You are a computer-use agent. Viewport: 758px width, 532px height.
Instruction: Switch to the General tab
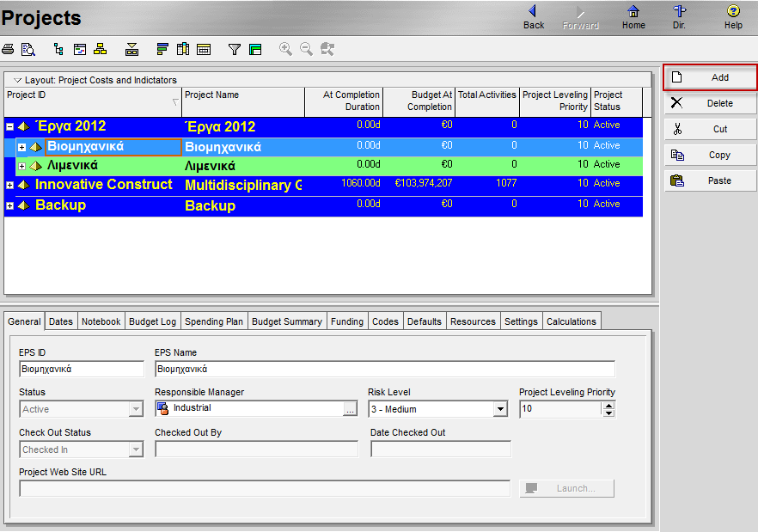coord(24,321)
